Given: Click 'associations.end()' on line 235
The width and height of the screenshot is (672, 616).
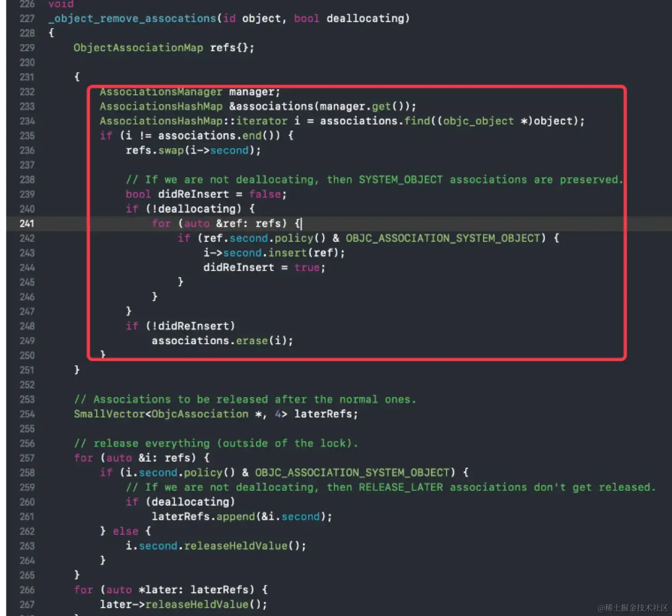Looking at the screenshot, I should click(x=219, y=135).
